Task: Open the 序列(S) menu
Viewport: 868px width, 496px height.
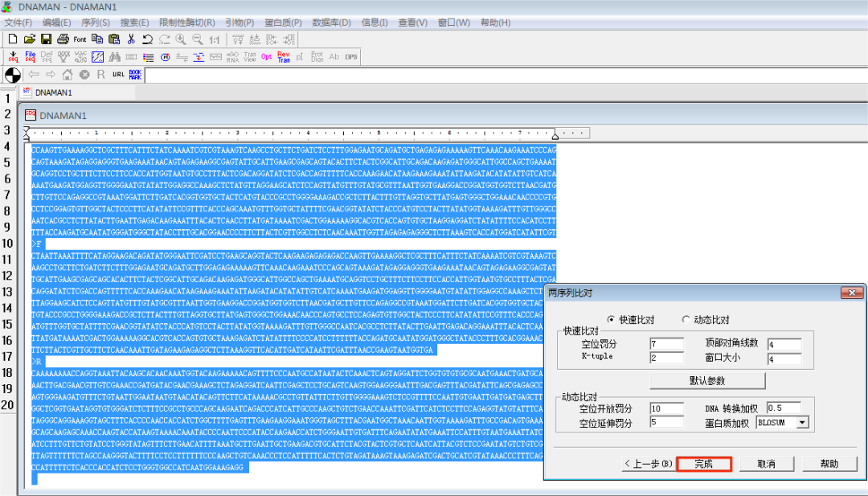Action: 95,23
